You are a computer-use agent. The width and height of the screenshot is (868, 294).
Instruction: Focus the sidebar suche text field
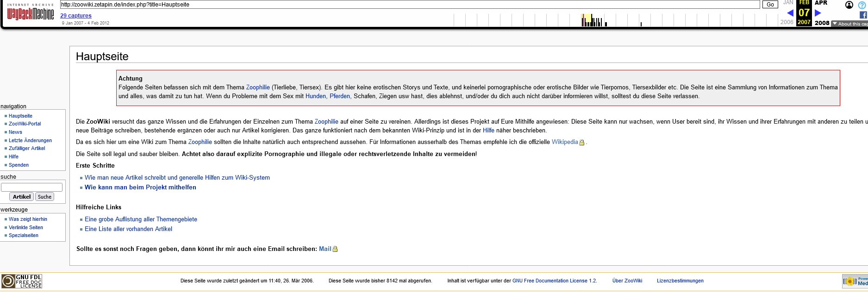31,187
